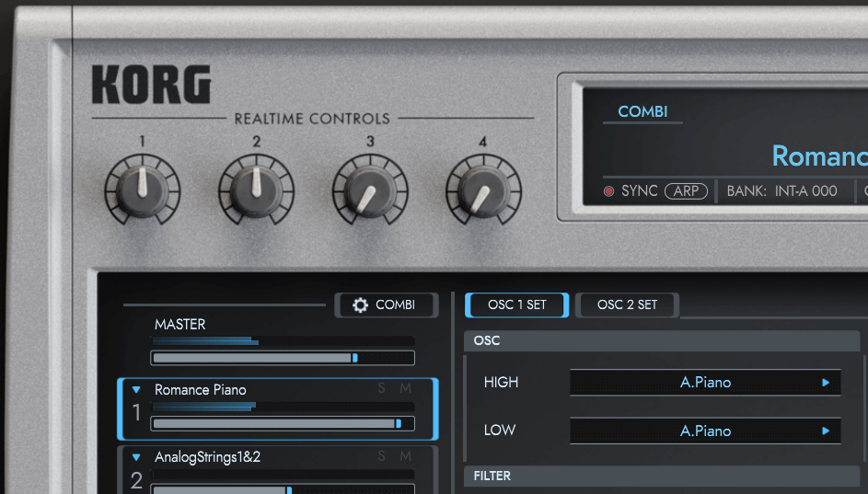Mute the Romance Piano timbre
The height and width of the screenshot is (494, 868).
point(406,388)
